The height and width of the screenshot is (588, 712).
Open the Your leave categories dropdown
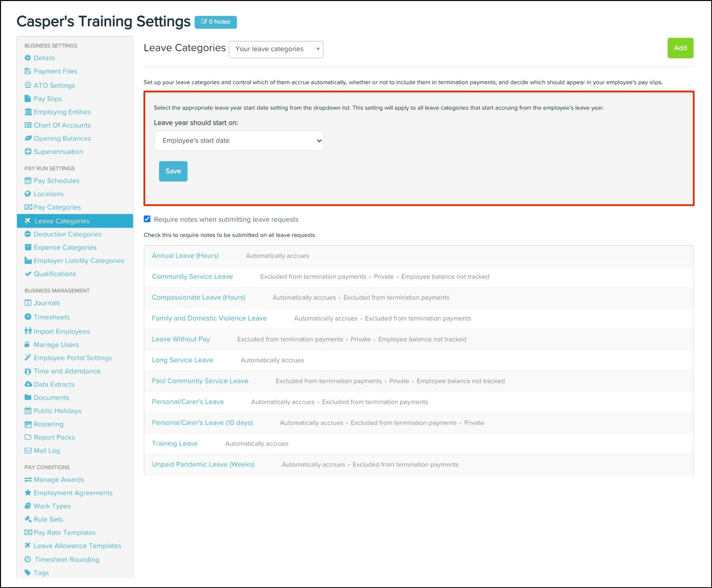pyautogui.click(x=276, y=49)
